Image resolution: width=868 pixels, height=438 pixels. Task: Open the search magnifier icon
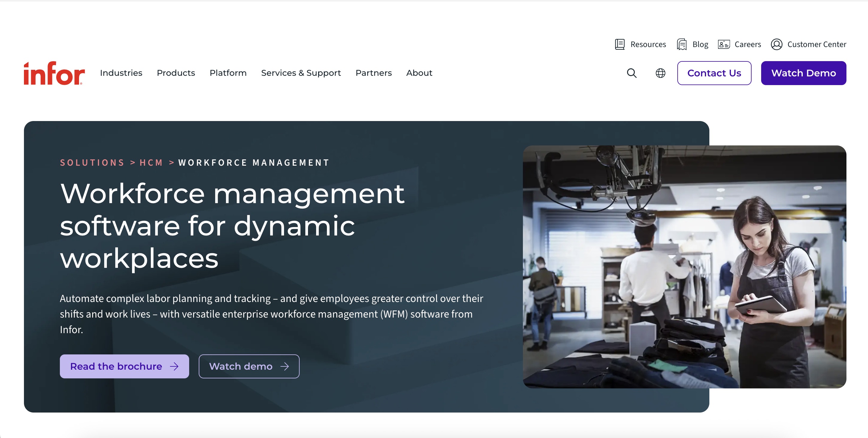pyautogui.click(x=632, y=73)
